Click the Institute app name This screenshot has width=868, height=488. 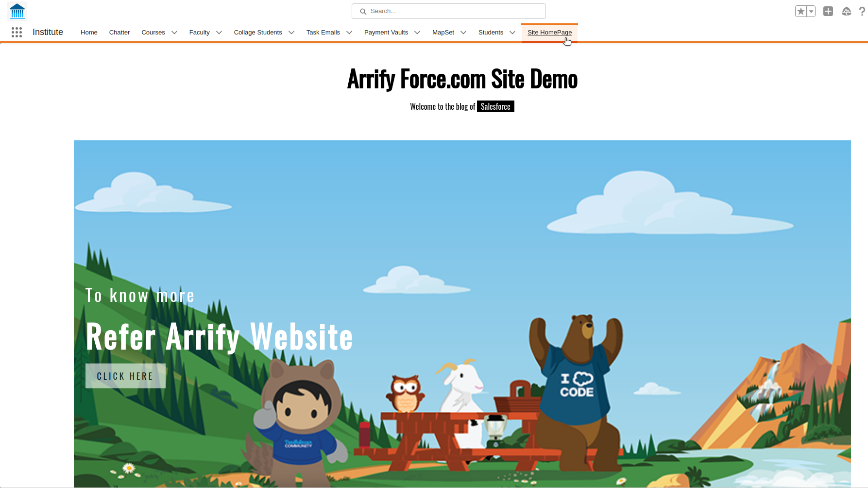pyautogui.click(x=48, y=32)
